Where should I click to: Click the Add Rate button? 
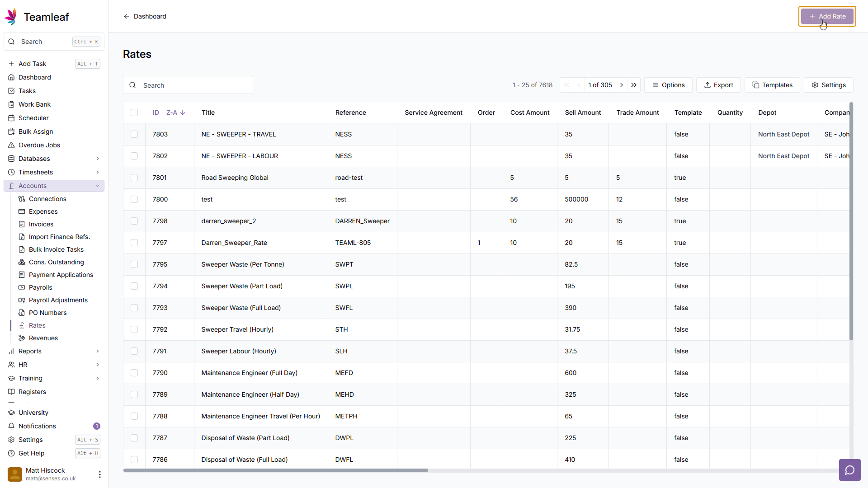click(827, 16)
